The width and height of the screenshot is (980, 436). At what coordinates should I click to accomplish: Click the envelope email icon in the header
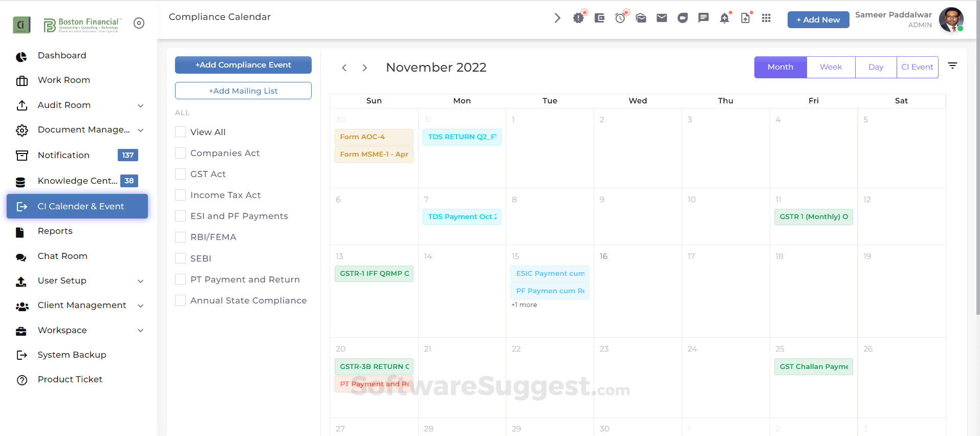point(661,17)
